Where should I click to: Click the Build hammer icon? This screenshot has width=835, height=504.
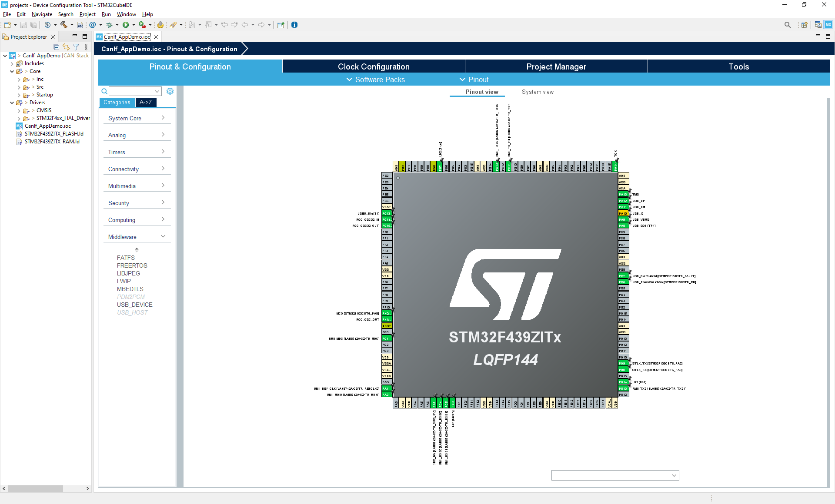[64, 25]
